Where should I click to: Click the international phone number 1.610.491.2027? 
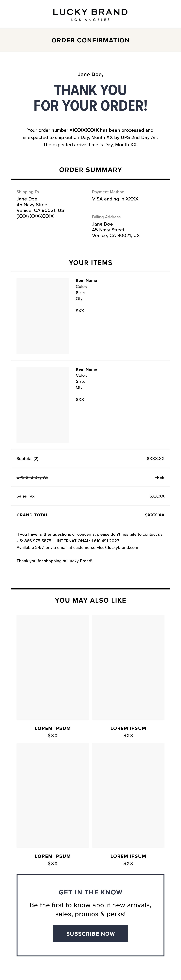click(105, 541)
